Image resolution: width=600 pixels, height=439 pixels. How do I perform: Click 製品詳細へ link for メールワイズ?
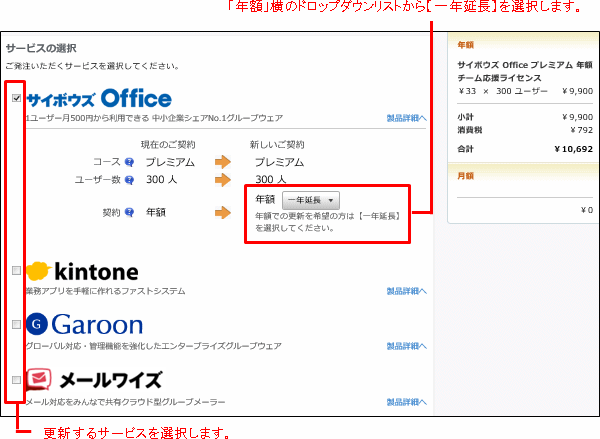coord(406,401)
